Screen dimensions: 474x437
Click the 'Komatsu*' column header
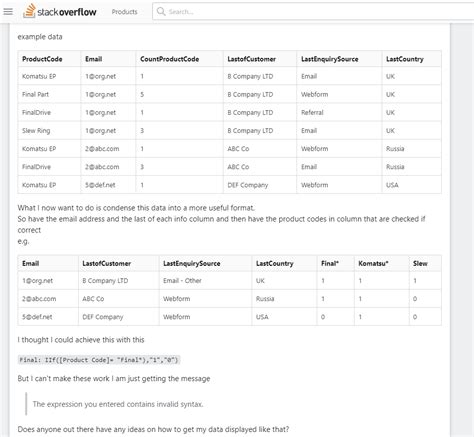tap(373, 263)
